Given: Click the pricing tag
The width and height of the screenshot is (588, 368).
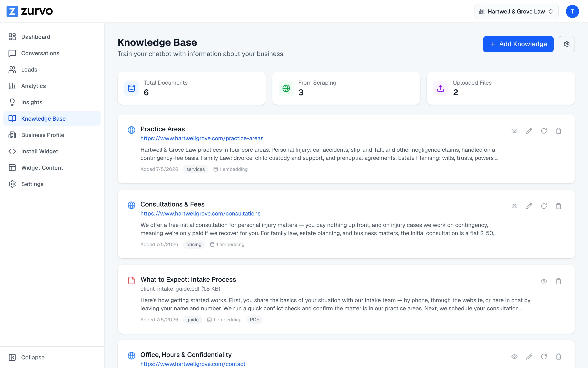Looking at the screenshot, I should tap(194, 244).
